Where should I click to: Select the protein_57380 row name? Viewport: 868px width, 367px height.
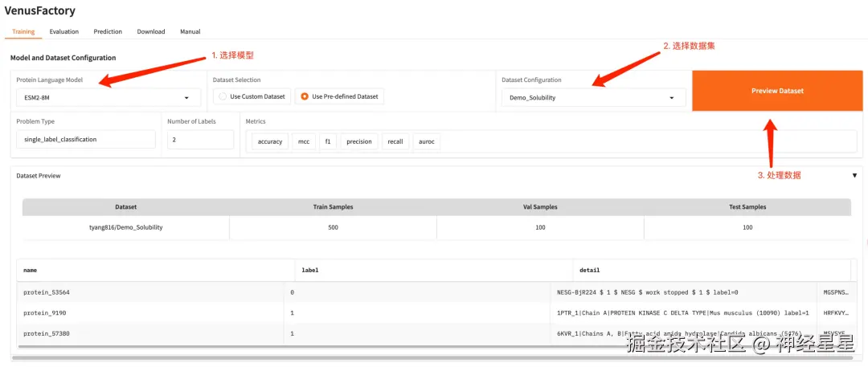point(47,334)
